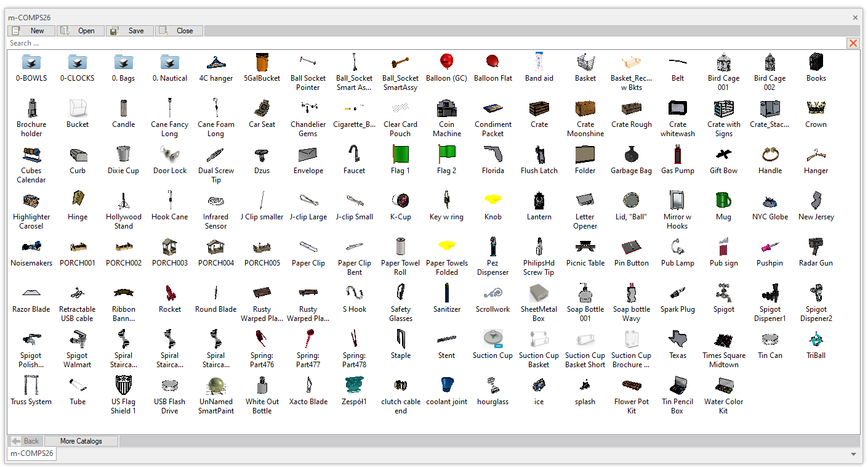This screenshot has width=868, height=467.
Task: Choose the Rocket catalog item
Action: [170, 293]
